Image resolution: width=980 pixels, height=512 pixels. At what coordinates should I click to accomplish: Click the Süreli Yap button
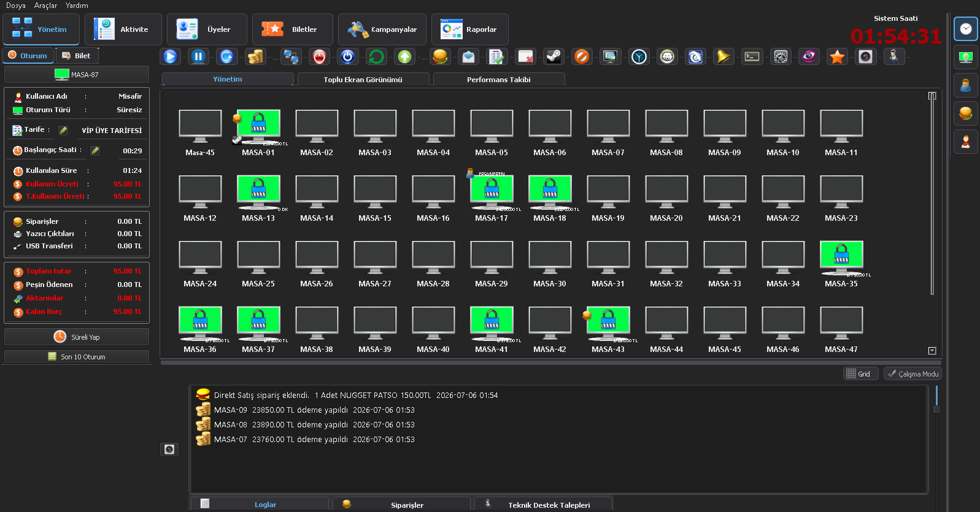tap(77, 337)
